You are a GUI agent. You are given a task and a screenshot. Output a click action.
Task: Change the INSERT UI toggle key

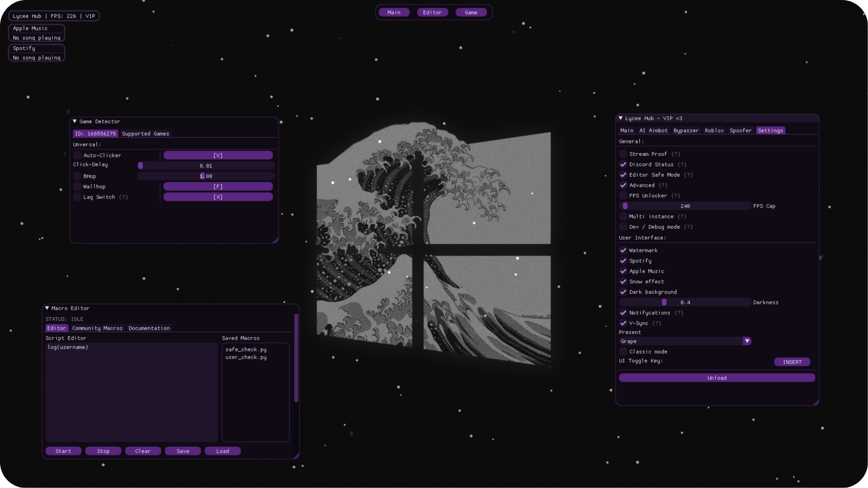point(792,362)
